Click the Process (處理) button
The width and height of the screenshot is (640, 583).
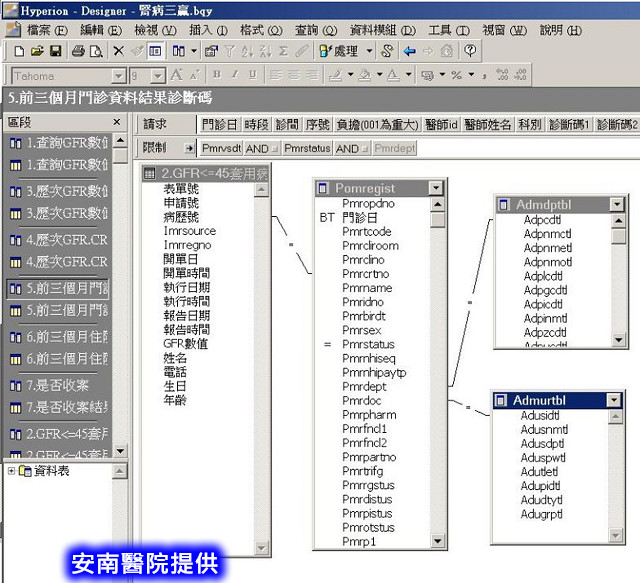point(340,51)
